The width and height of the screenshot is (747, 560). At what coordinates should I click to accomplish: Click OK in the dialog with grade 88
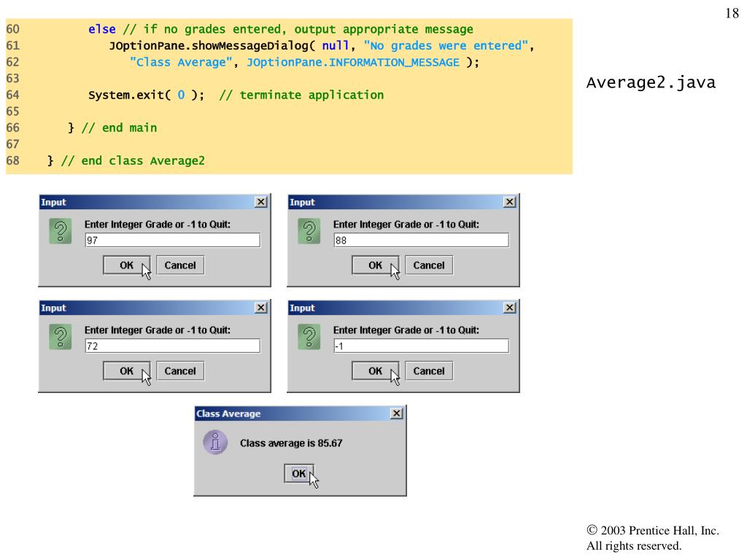point(376,265)
